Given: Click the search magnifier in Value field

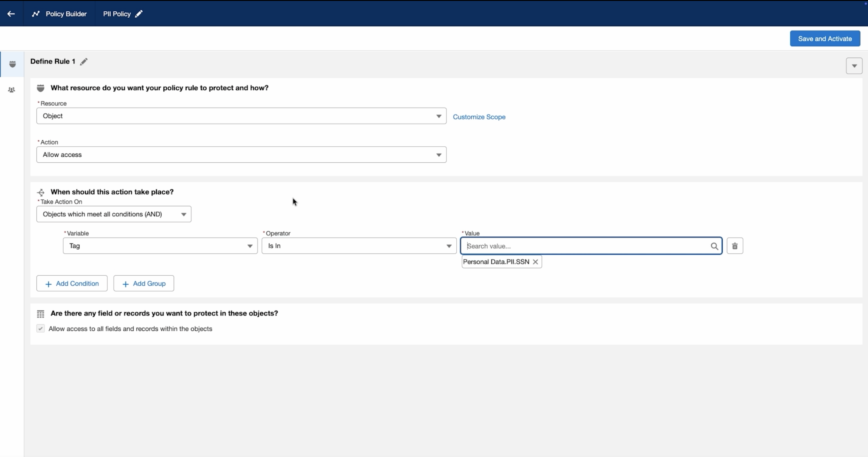Looking at the screenshot, I should [x=714, y=246].
